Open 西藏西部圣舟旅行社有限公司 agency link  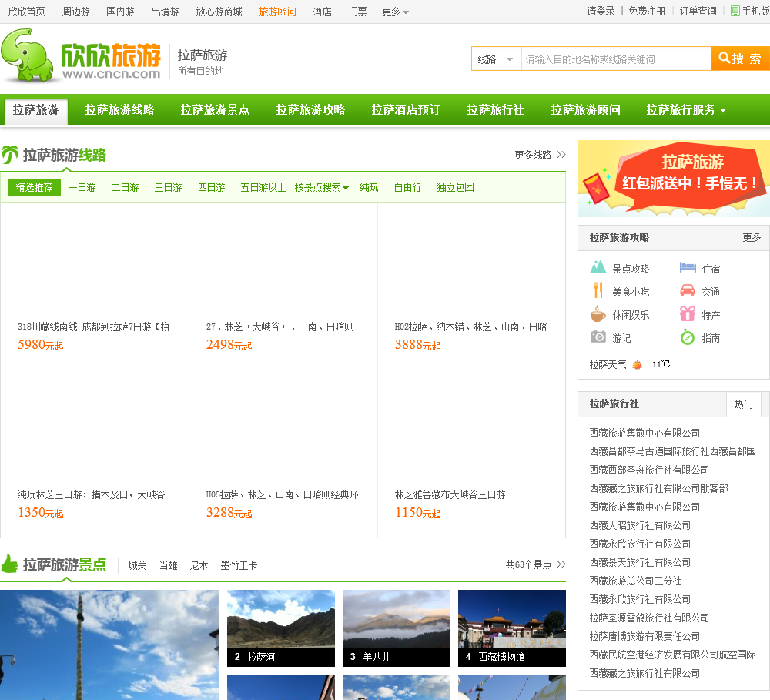point(649,470)
